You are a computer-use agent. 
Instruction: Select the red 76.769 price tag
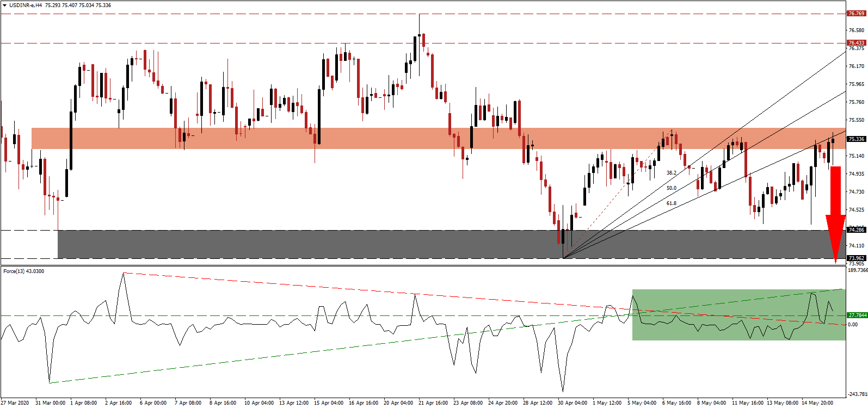coord(856,14)
